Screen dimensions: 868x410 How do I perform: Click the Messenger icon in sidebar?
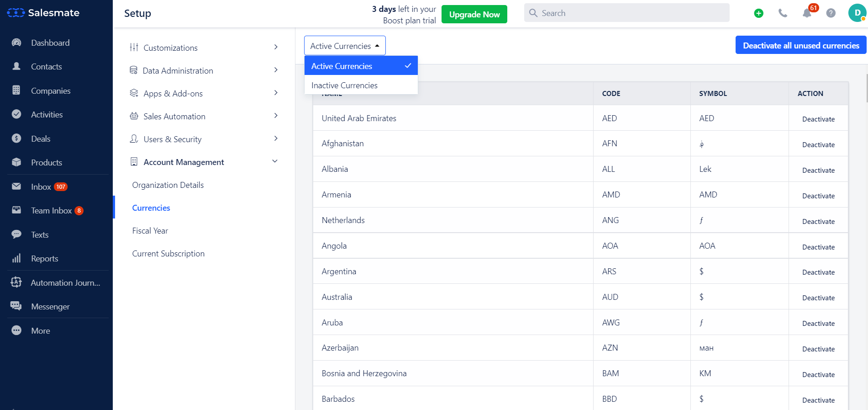click(x=16, y=306)
